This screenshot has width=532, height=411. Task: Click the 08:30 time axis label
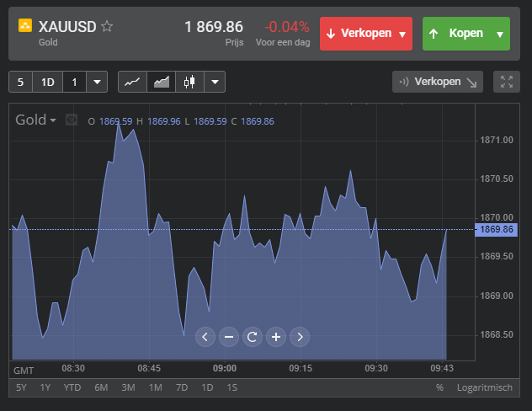[x=73, y=368]
